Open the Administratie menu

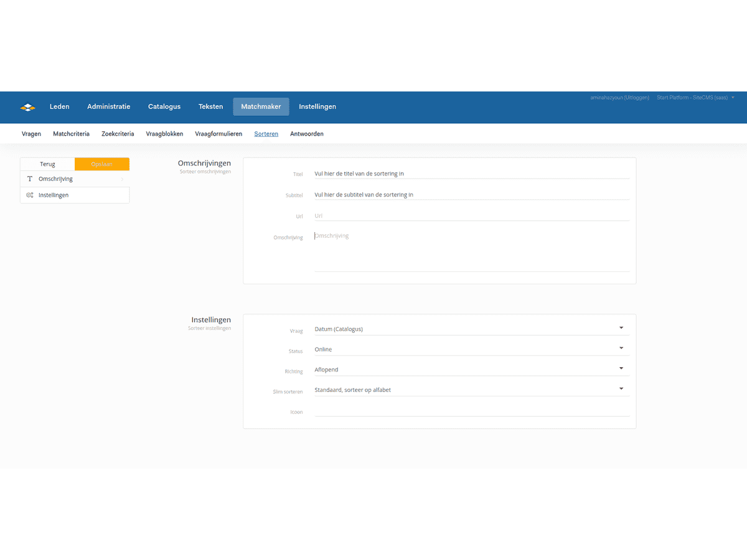click(109, 106)
